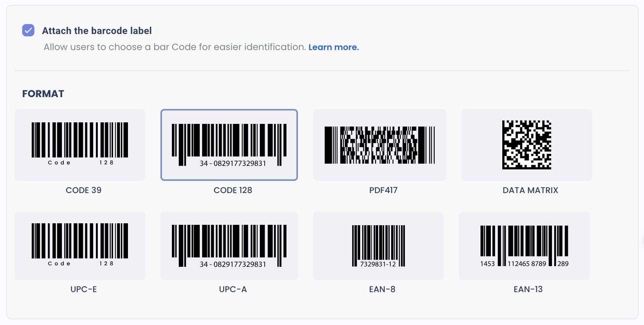644x325 pixels.
Task: Select the UPC-E barcode format
Action: click(79, 245)
